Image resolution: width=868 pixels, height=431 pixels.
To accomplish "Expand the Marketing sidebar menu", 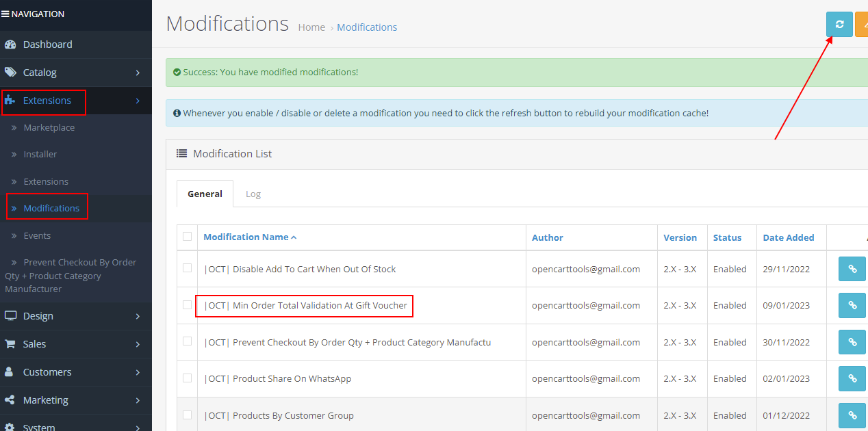I will click(45, 400).
